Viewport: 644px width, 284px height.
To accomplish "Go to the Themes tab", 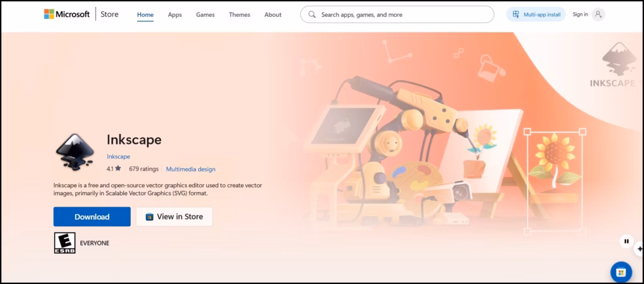I will point(240,15).
